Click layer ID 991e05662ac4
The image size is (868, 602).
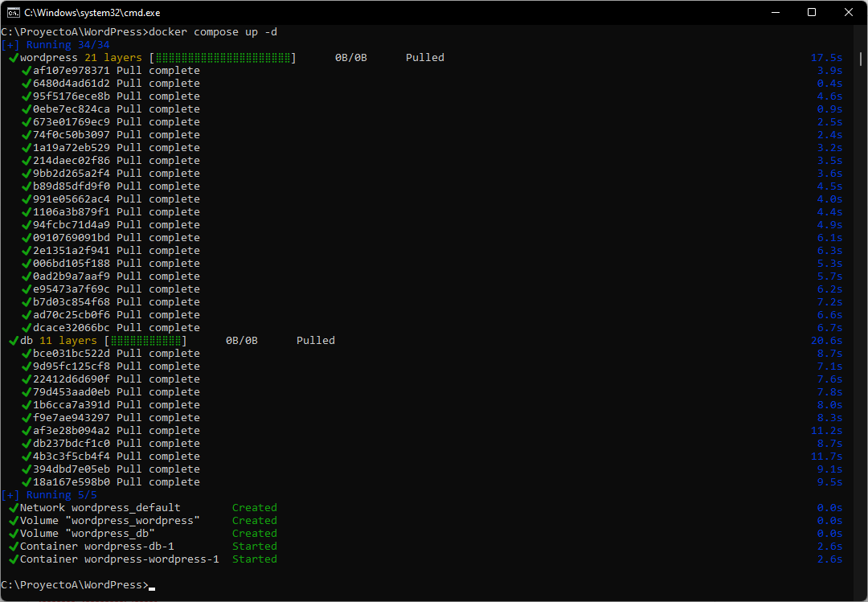72,199
